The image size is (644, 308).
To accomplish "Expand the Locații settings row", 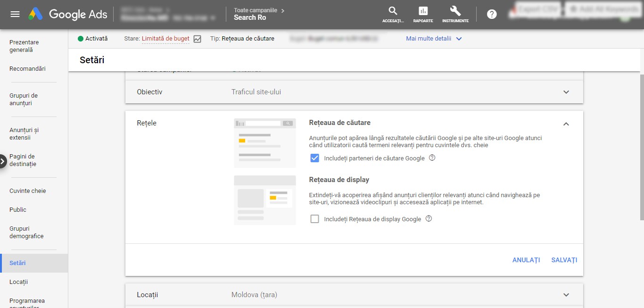I will pyautogui.click(x=566, y=295).
